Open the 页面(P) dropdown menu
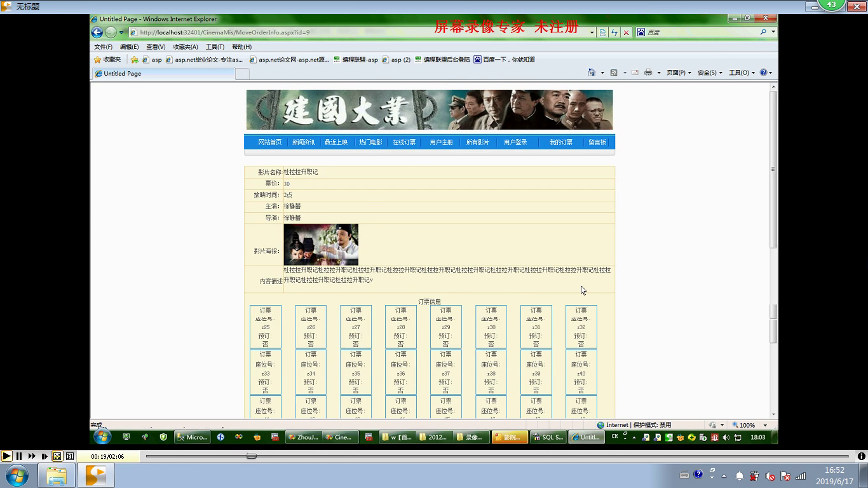This screenshot has width=868, height=488. coord(679,72)
